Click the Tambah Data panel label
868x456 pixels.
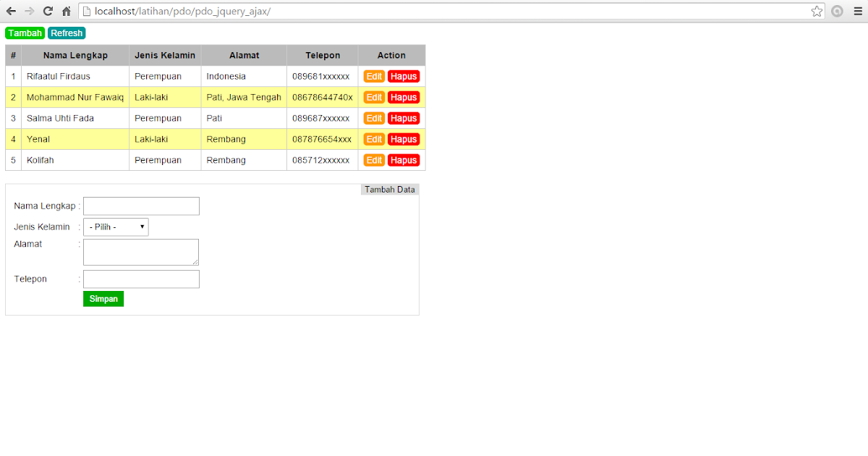pos(389,189)
